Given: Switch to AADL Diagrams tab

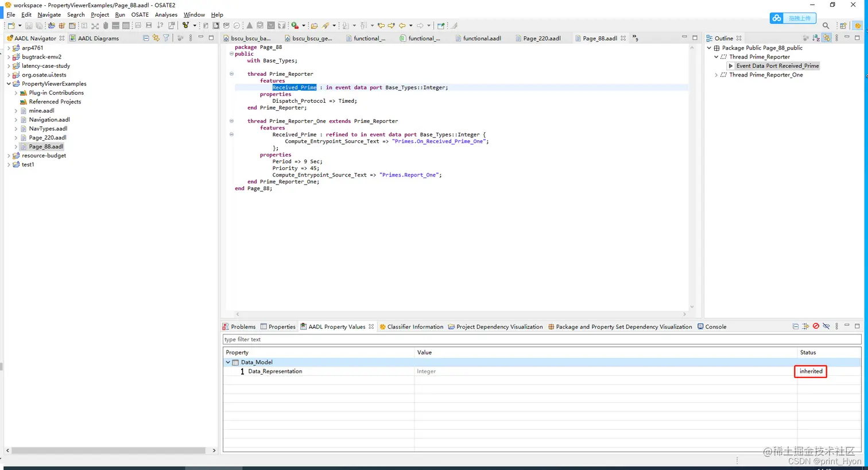Looking at the screenshot, I should tap(94, 38).
